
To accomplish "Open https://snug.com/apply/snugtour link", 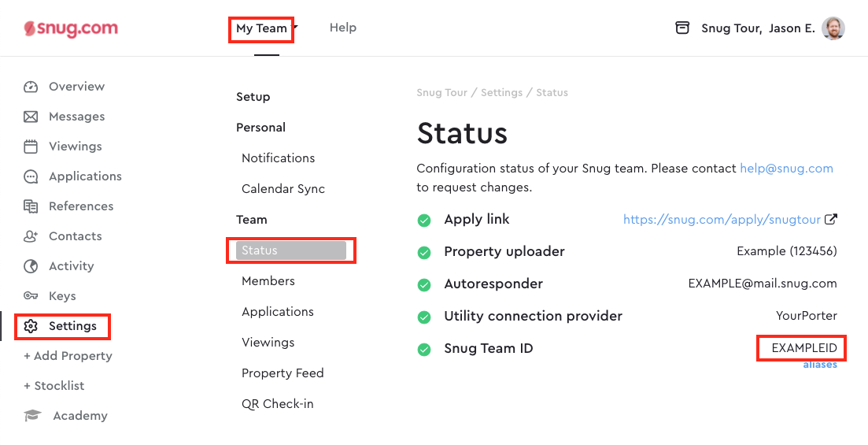I will 722,220.
